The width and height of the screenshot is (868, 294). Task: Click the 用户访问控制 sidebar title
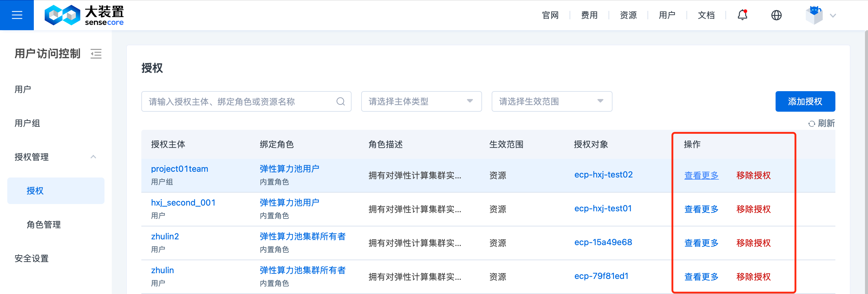(x=47, y=53)
